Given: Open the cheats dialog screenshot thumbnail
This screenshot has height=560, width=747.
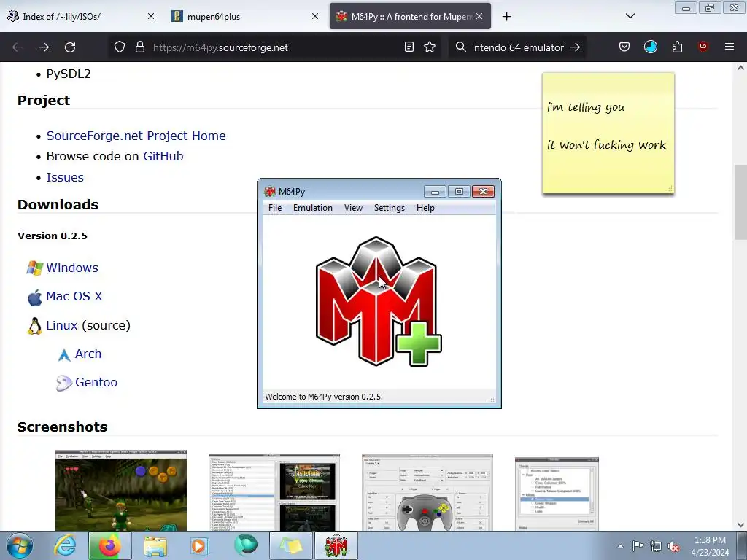Looking at the screenshot, I should [x=557, y=494].
